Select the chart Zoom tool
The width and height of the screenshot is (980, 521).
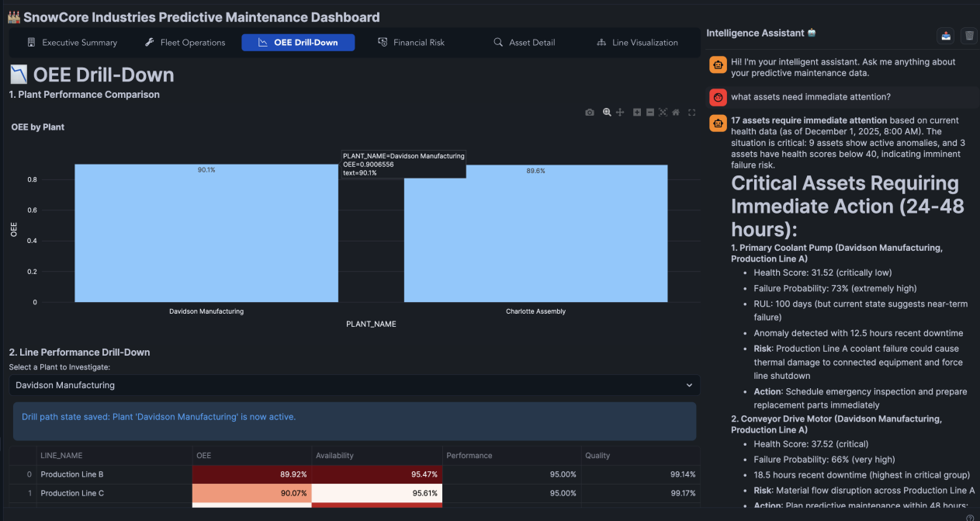(x=607, y=113)
